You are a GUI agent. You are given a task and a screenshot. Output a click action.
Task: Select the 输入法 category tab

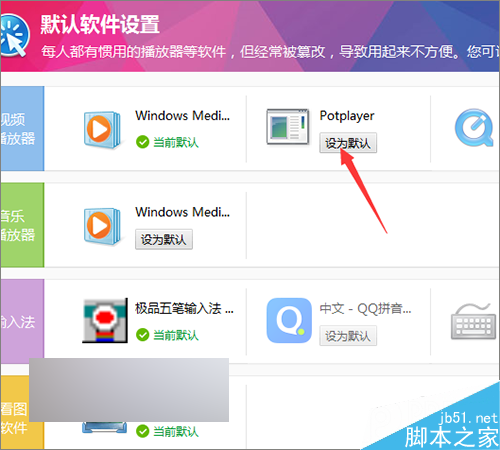click(x=22, y=321)
